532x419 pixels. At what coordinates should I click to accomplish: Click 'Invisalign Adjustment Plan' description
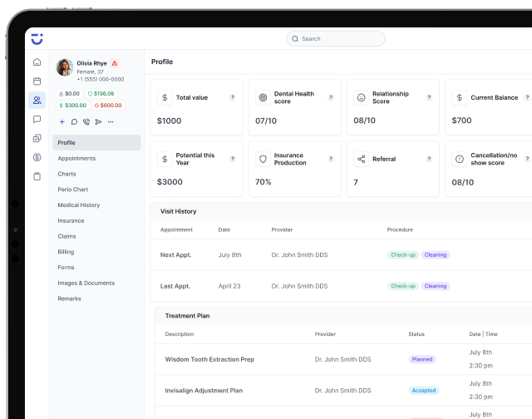[x=204, y=391]
